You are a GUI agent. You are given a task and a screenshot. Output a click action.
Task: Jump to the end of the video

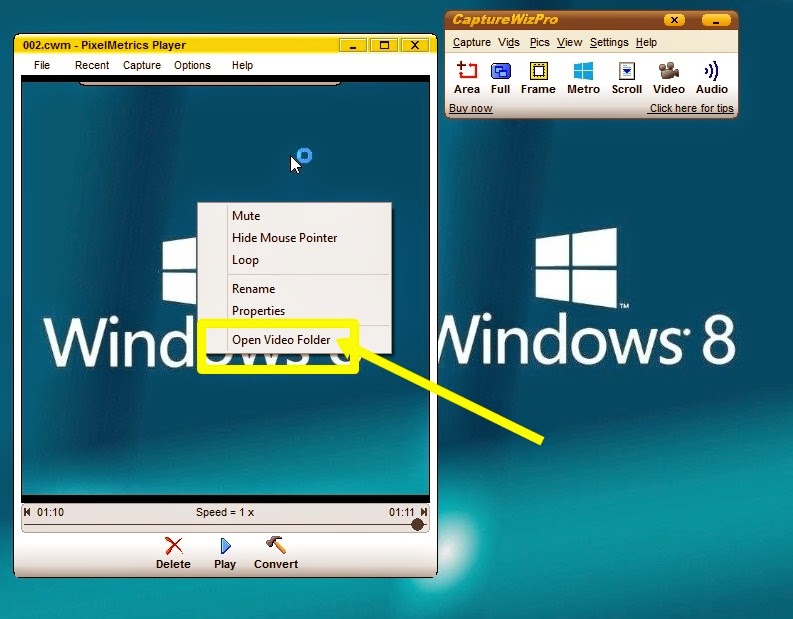pyautogui.click(x=424, y=512)
